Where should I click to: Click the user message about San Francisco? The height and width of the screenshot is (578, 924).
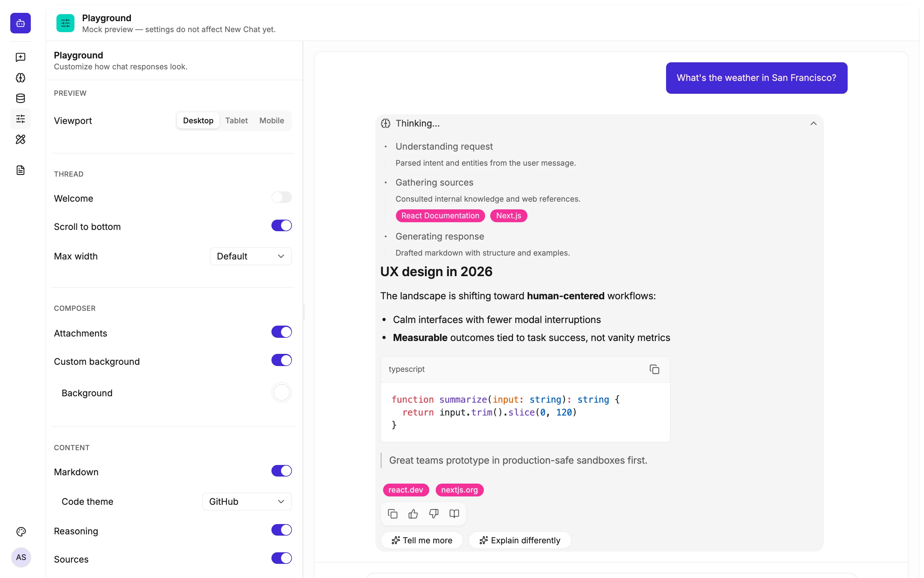click(x=757, y=78)
